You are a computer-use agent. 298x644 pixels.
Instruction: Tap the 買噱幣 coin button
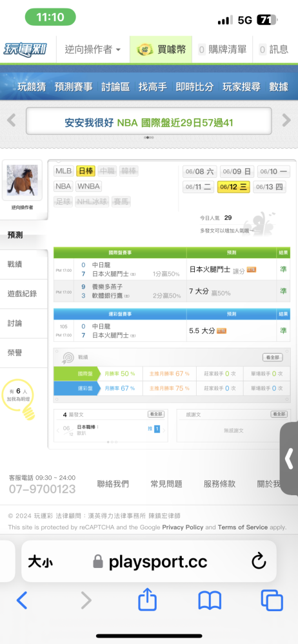(x=161, y=50)
